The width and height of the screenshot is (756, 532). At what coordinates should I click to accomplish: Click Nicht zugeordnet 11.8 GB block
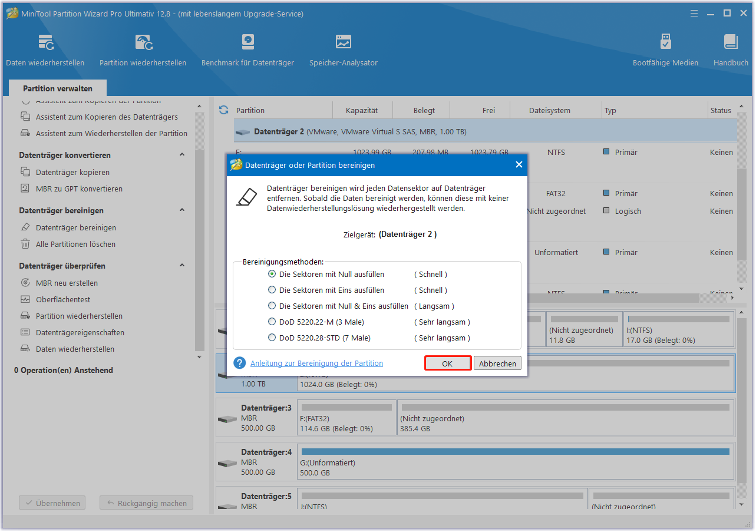point(583,330)
